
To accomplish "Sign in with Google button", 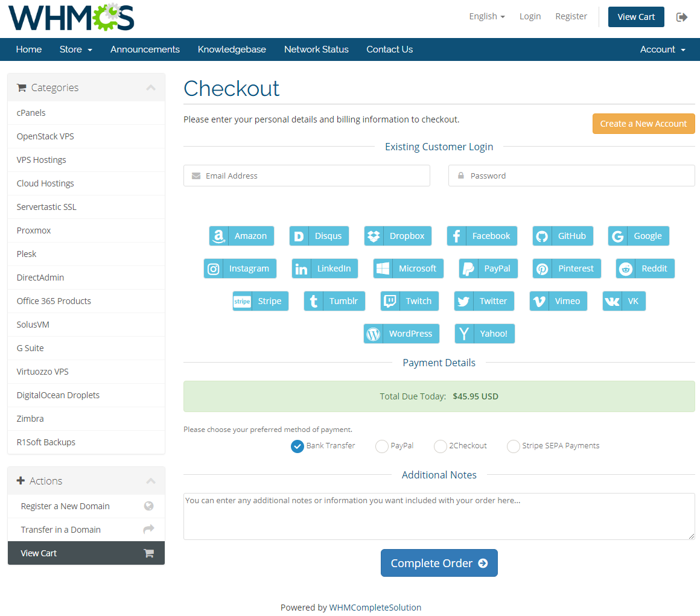I will (x=638, y=236).
